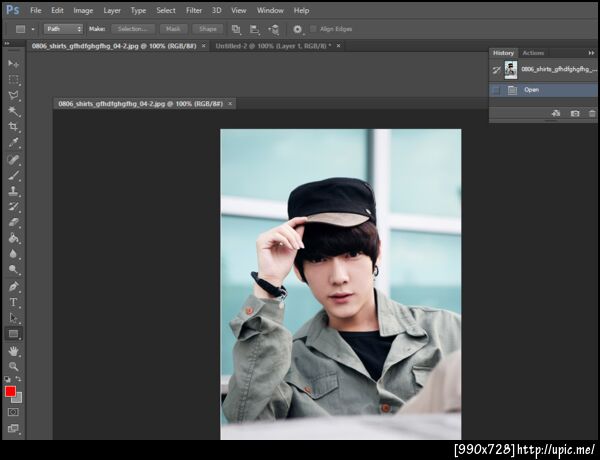This screenshot has width=600, height=460.
Task: Close the floating image window tab
Action: point(230,104)
